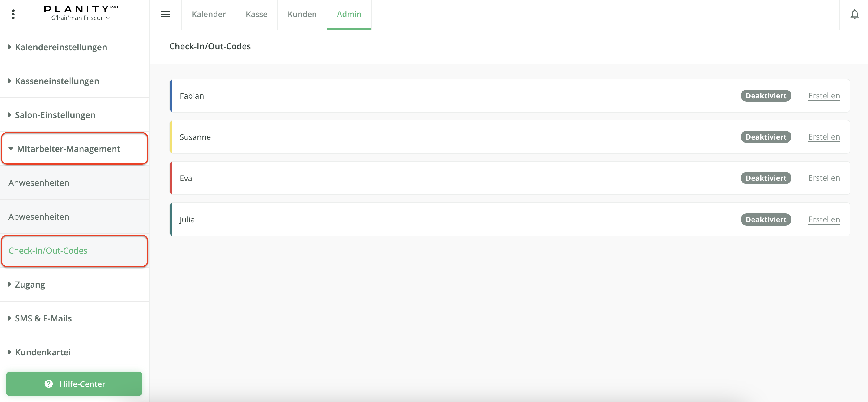Image resolution: width=868 pixels, height=402 pixels.
Task: Open Anwesenheiten in the sidebar
Action: (39, 183)
